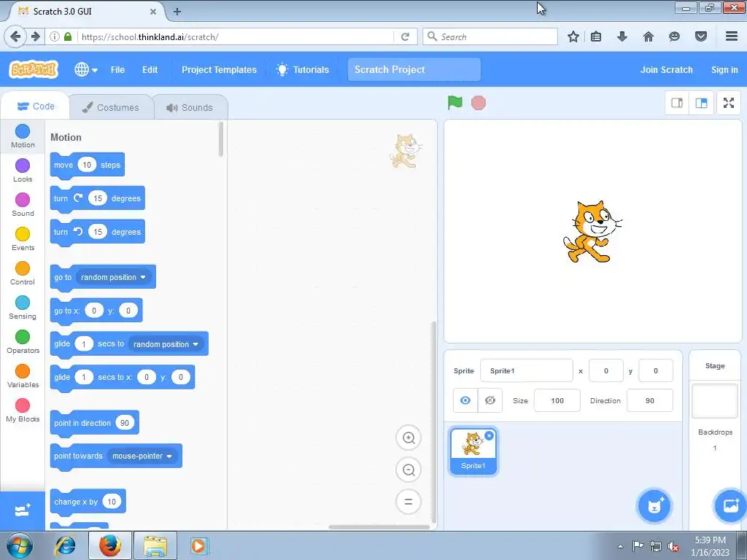Select the Motion category circle

23,131
